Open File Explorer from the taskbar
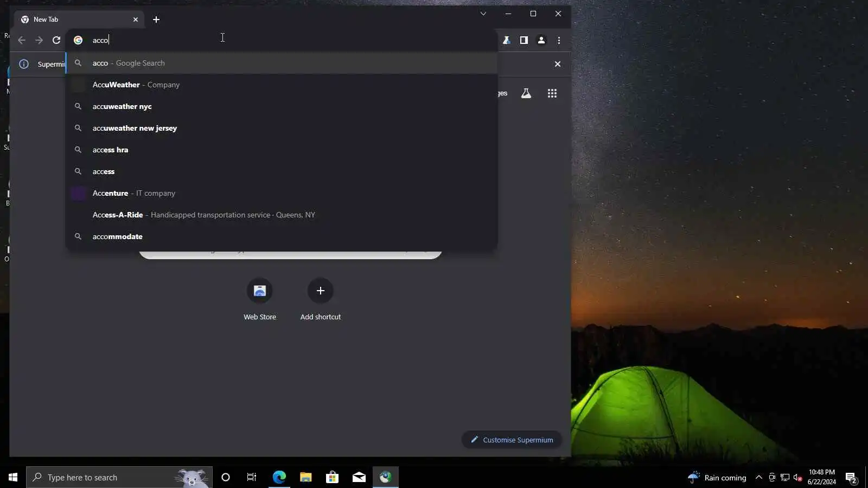Screen dimensions: 868x488 [x=305, y=477]
